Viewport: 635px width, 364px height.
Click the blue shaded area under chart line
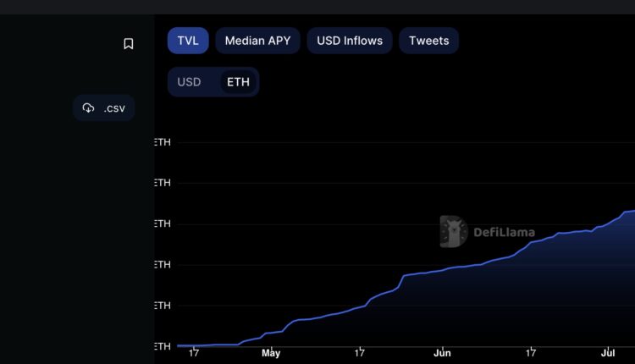coord(508,305)
